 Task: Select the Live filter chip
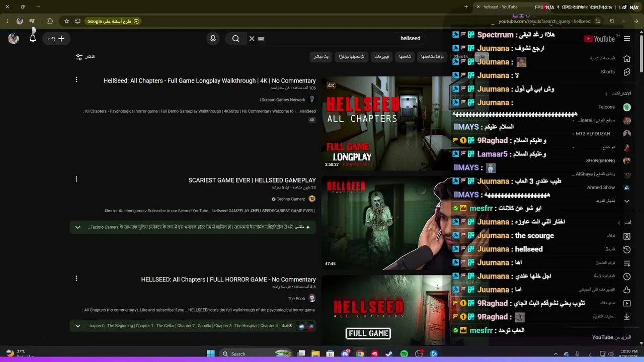[321, 57]
